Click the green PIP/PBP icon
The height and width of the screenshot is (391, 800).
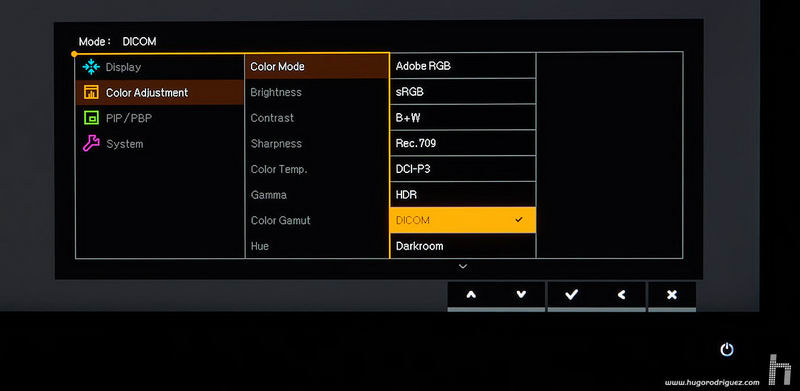[91, 118]
